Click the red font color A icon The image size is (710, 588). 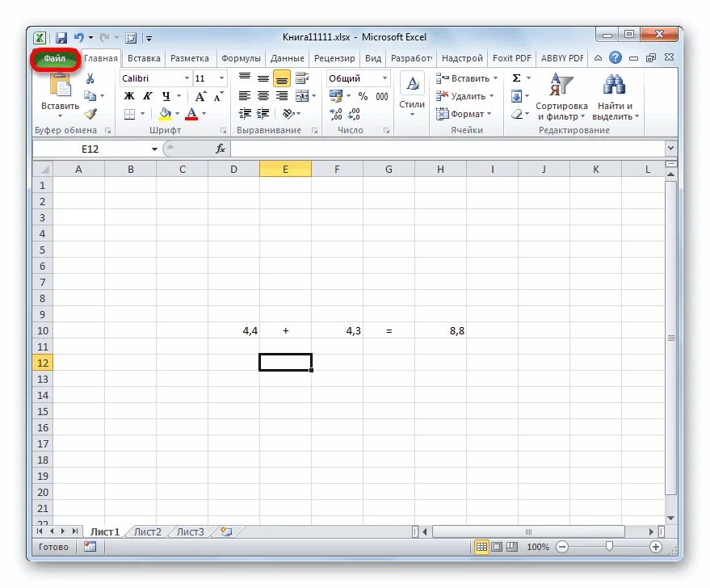[x=191, y=114]
